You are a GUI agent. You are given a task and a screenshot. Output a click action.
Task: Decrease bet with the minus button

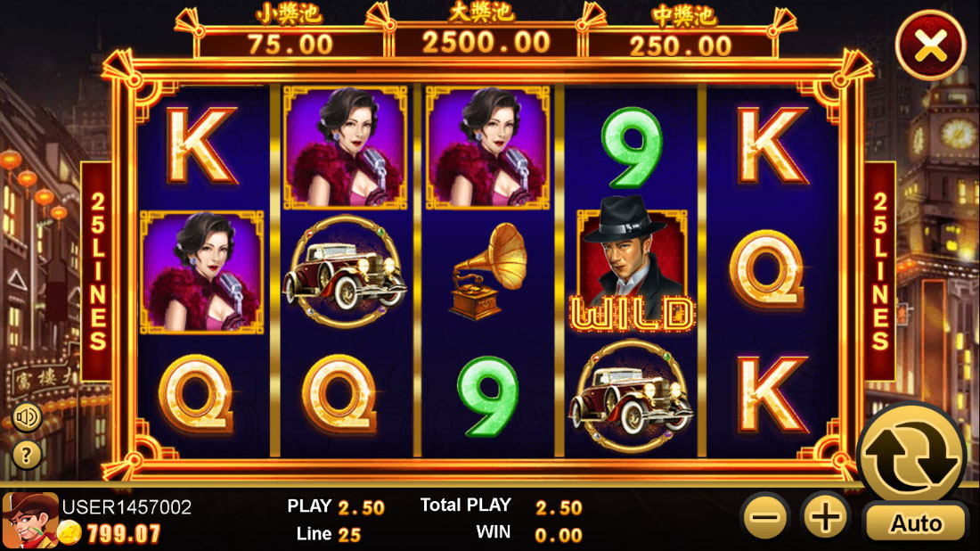click(765, 518)
